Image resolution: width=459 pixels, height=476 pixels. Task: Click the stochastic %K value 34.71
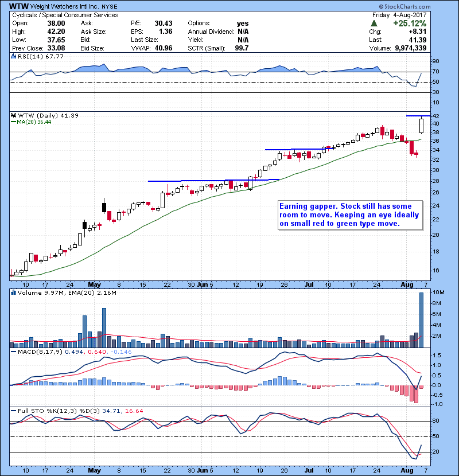pos(111,411)
